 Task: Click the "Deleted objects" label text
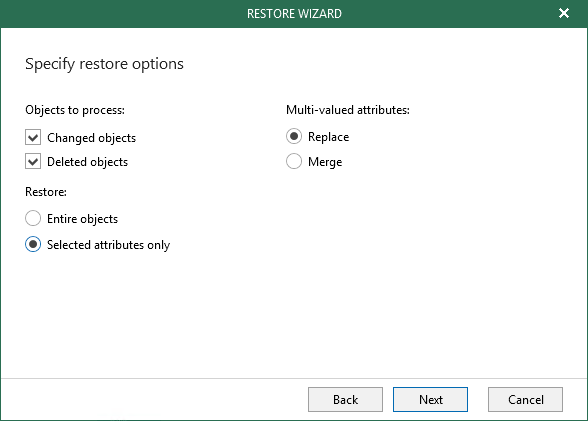click(x=87, y=162)
